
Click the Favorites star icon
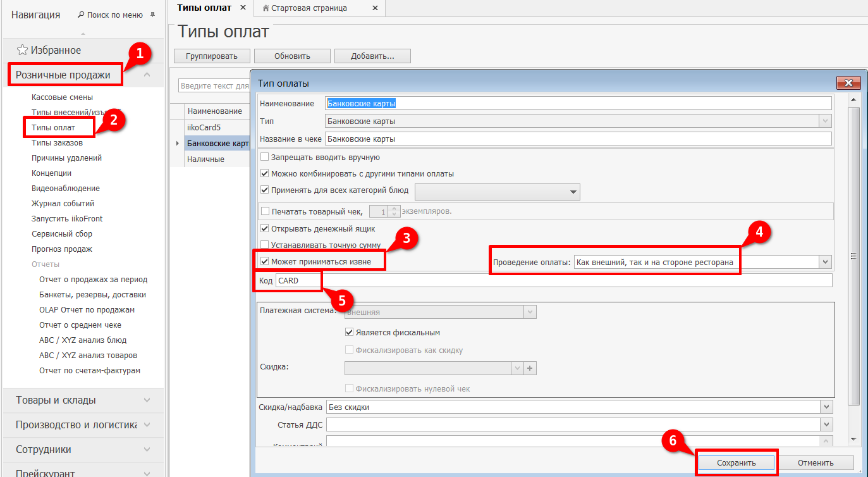(x=22, y=51)
